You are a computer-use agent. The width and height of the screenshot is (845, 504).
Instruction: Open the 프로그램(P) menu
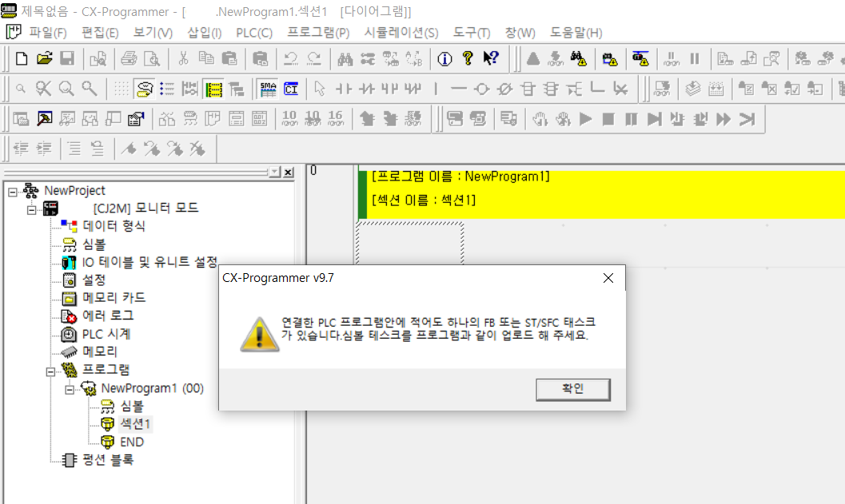coord(318,33)
